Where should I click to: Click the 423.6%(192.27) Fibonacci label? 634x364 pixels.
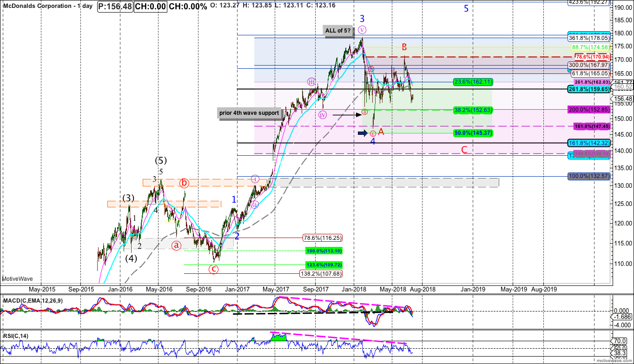tap(589, 2)
